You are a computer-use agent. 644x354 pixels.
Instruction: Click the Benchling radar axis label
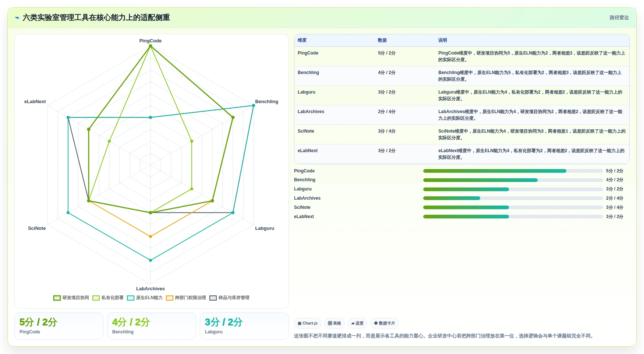point(267,102)
